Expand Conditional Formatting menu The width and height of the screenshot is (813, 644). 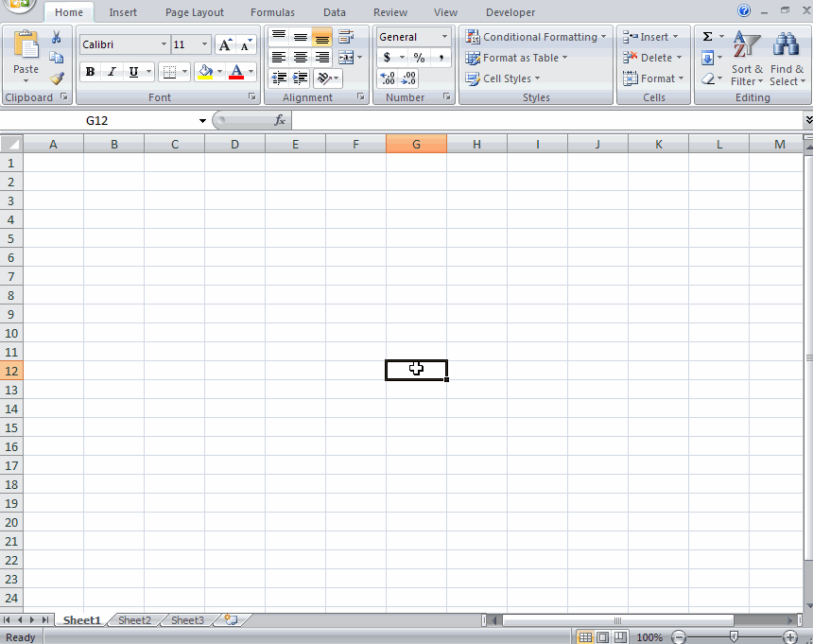click(x=536, y=37)
